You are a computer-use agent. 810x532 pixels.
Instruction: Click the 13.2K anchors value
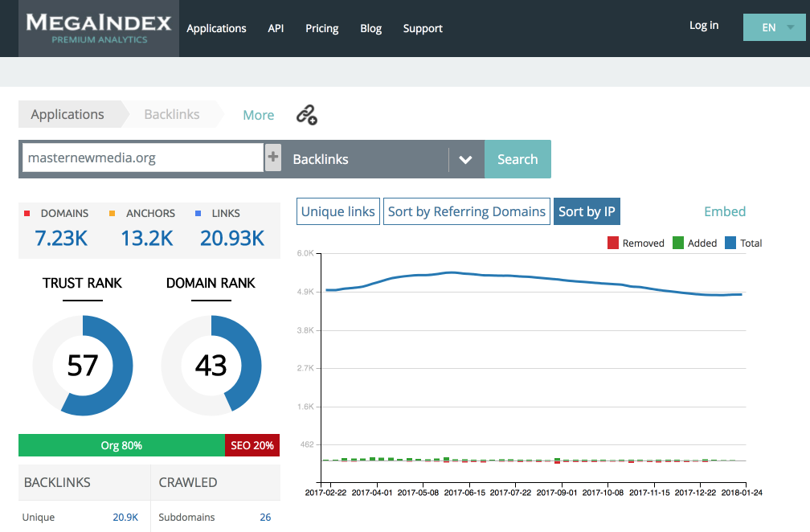click(x=147, y=238)
